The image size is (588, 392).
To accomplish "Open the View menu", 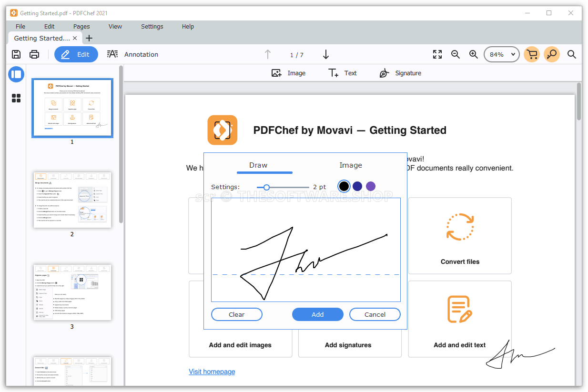I will pyautogui.click(x=115, y=26).
